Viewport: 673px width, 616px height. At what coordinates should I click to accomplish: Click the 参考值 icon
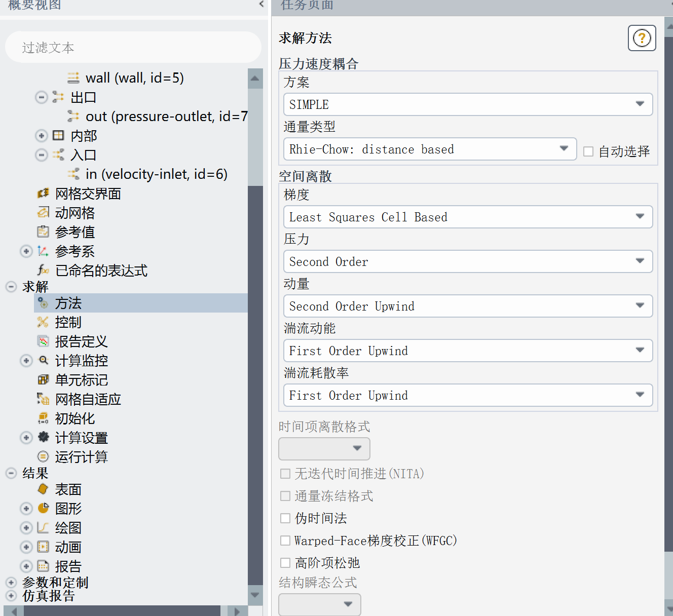tap(44, 232)
